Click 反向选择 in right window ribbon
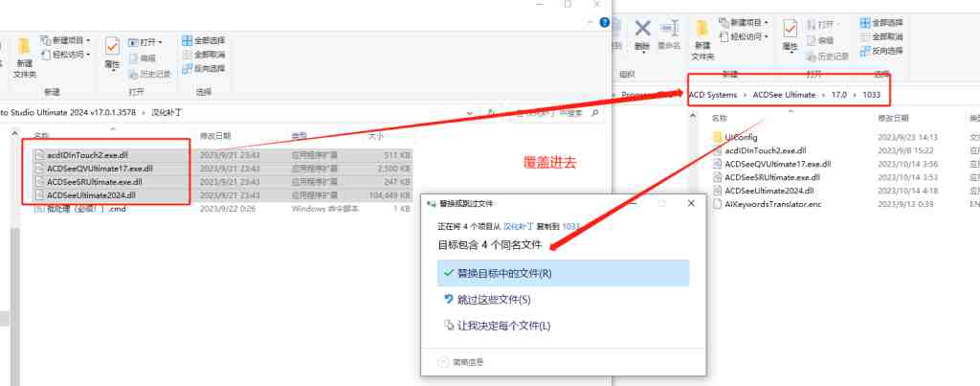The height and width of the screenshot is (386, 980). (881, 51)
